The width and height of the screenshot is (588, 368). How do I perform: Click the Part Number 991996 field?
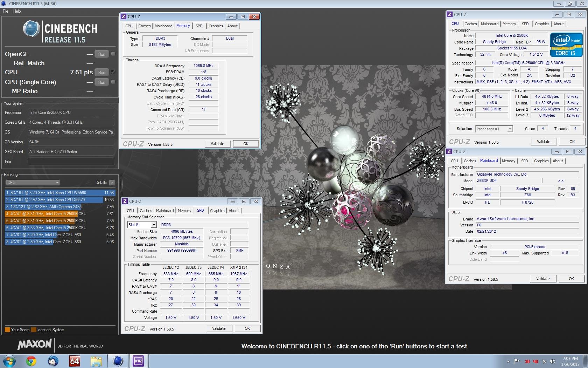[x=182, y=250]
